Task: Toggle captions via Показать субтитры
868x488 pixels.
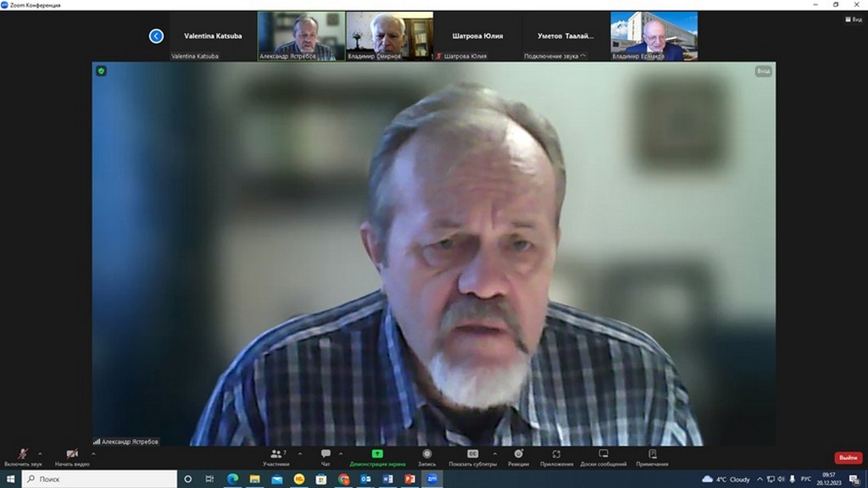Action: [x=473, y=456]
